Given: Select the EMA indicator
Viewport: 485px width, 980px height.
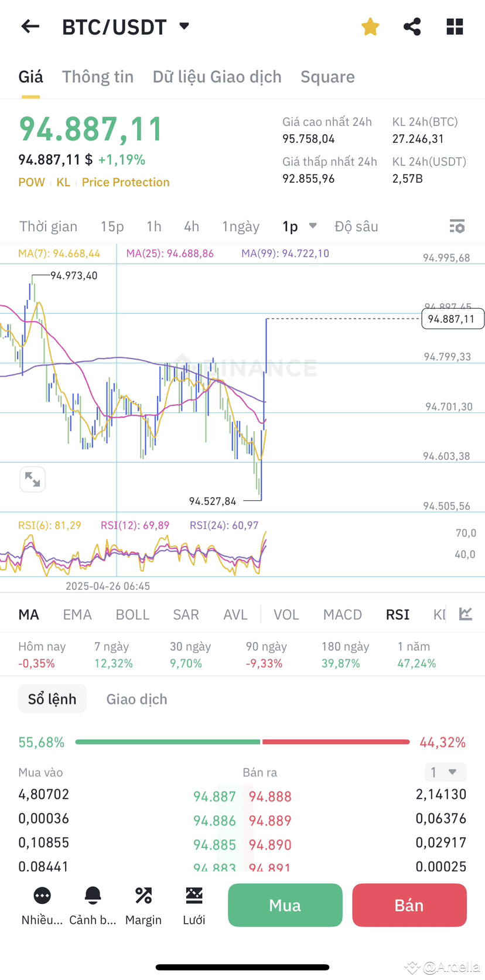Looking at the screenshot, I should [x=77, y=614].
